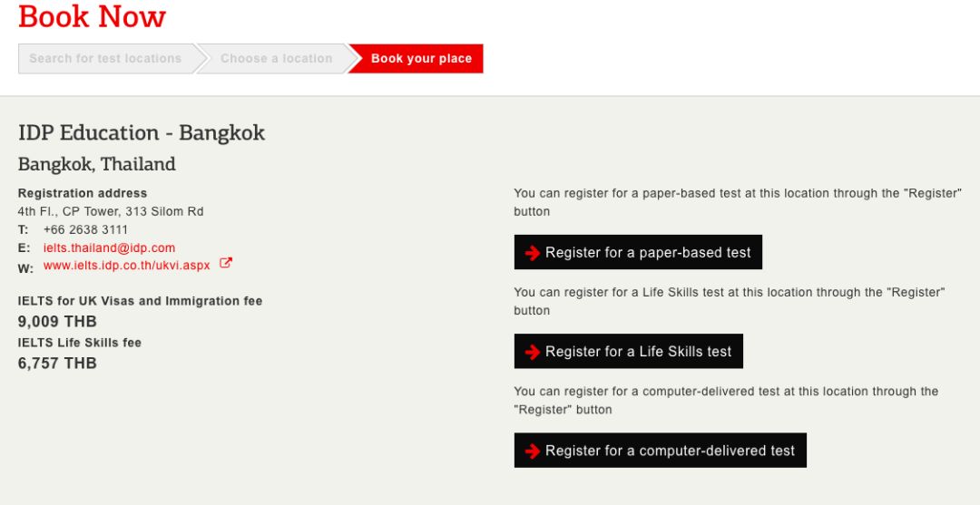Screen dimensions: 980x505
Task: Click the Register for a paper-based test button
Action: tap(638, 252)
